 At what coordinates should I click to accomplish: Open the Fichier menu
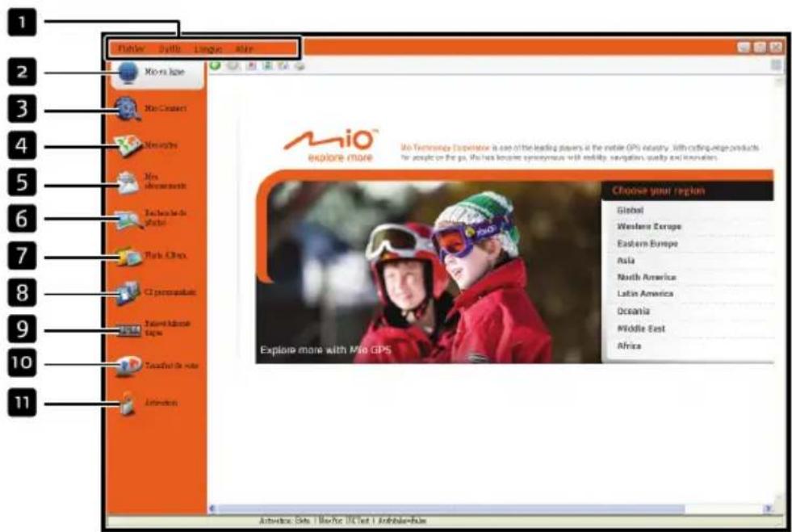click(132, 49)
